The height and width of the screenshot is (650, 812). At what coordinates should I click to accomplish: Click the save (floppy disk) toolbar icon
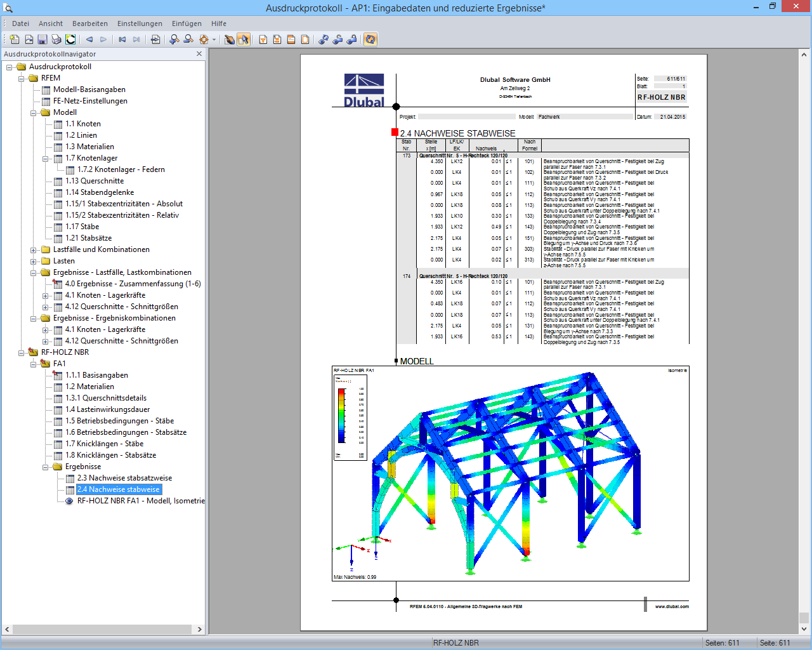pyautogui.click(x=43, y=39)
